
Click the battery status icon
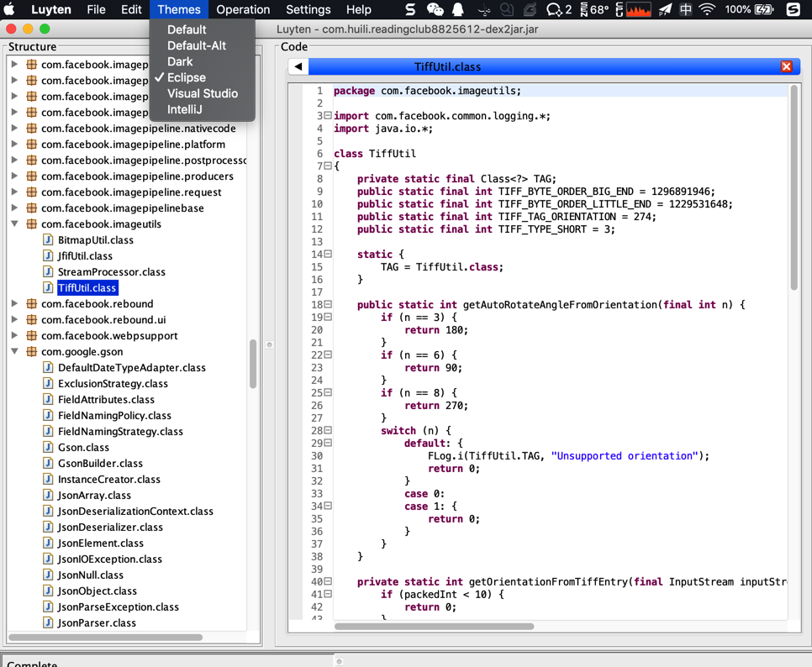[x=764, y=9]
